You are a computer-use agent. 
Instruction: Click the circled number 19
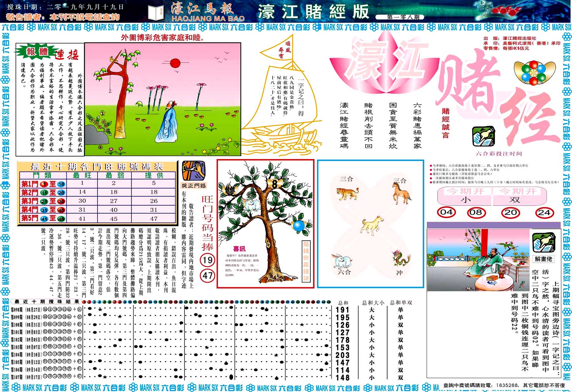pyautogui.click(x=208, y=260)
